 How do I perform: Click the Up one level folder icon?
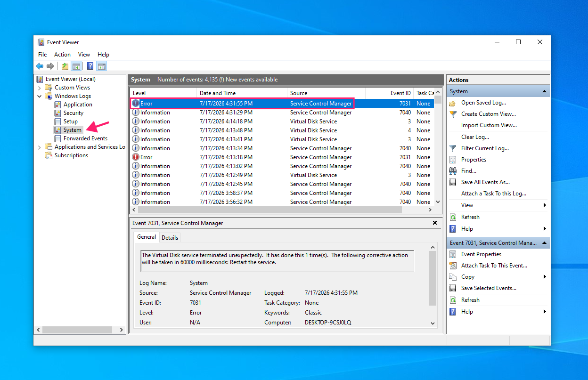click(65, 66)
